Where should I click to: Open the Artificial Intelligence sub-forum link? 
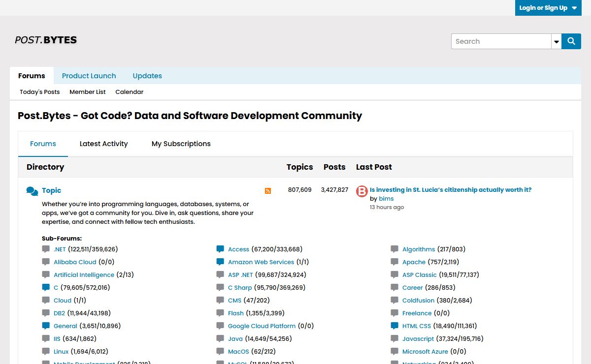pos(84,275)
